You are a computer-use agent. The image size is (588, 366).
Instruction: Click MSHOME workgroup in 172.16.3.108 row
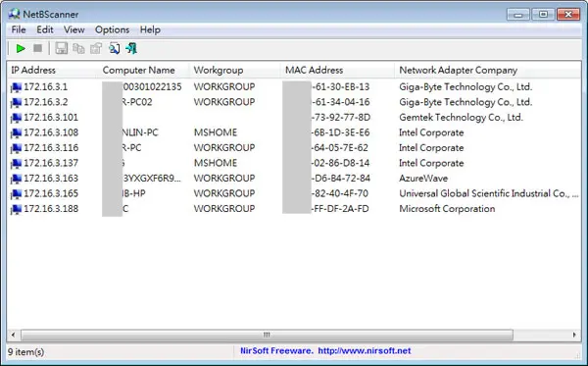(x=216, y=132)
